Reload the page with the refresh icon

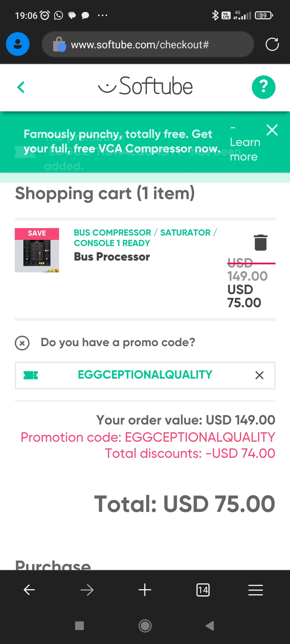click(x=272, y=44)
